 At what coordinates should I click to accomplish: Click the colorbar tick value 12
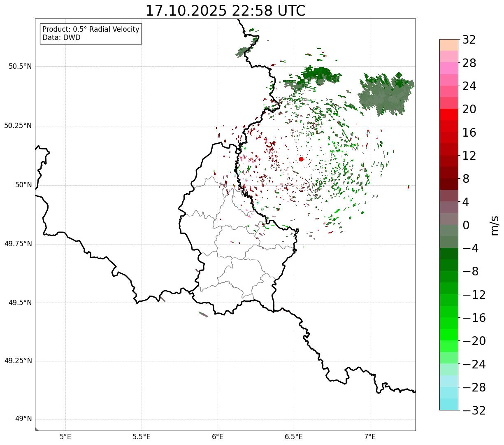[x=469, y=156]
